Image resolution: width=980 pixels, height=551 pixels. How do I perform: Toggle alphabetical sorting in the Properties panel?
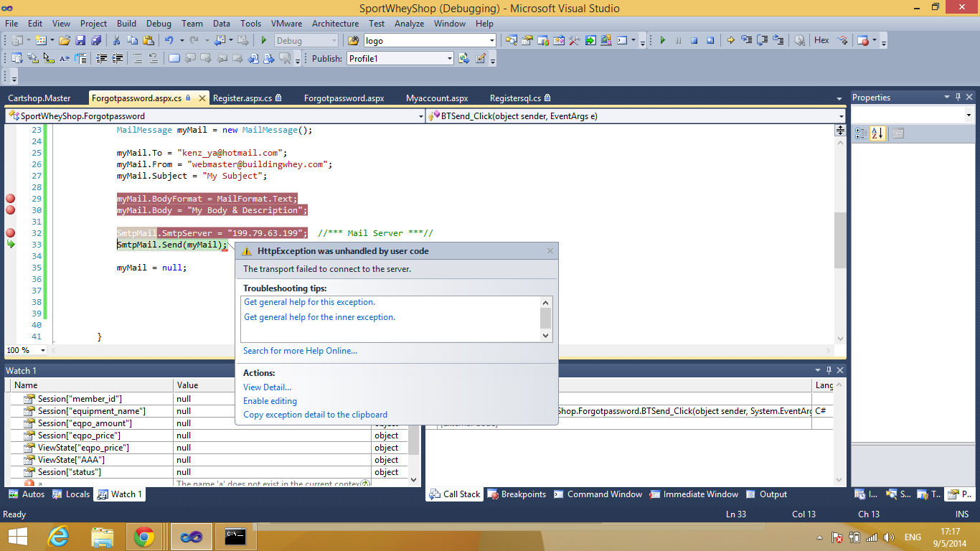(877, 133)
